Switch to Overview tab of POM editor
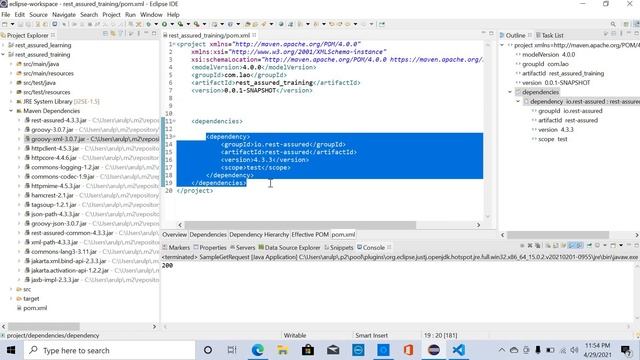 coord(174,235)
